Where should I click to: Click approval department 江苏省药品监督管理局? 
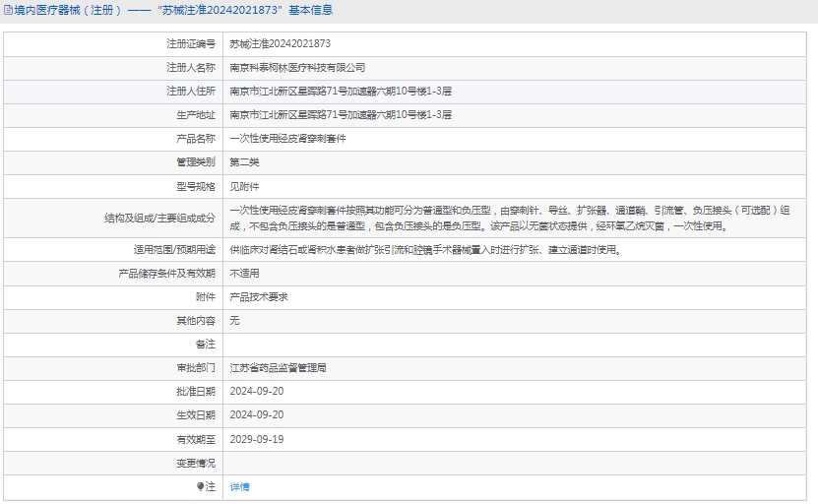coord(278,368)
